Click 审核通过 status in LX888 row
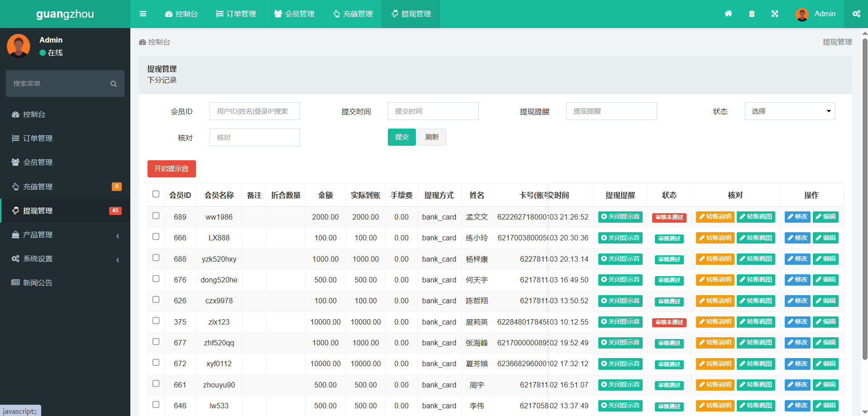The width and height of the screenshot is (868, 416). (669, 239)
